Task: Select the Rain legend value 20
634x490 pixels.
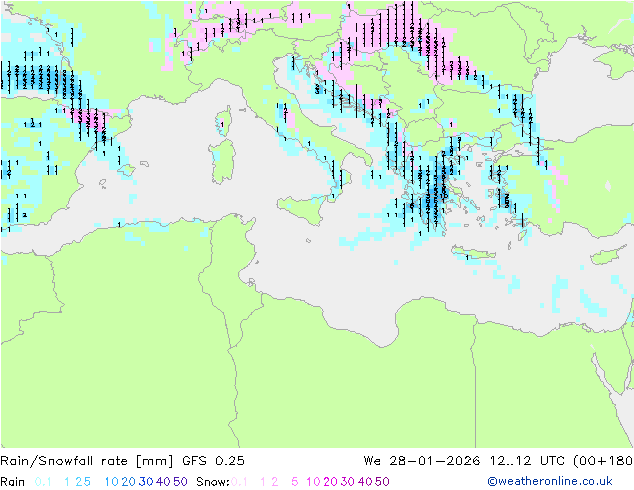Action: click(x=129, y=482)
